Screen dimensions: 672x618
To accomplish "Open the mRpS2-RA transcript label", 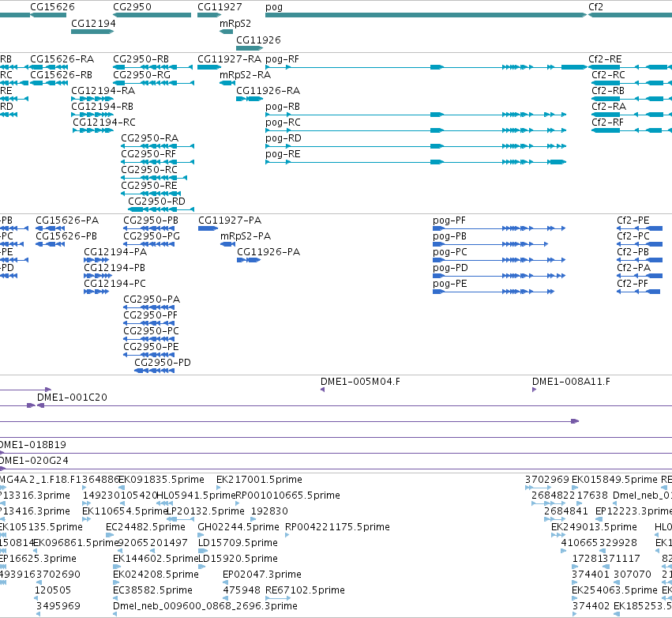I will point(245,74).
